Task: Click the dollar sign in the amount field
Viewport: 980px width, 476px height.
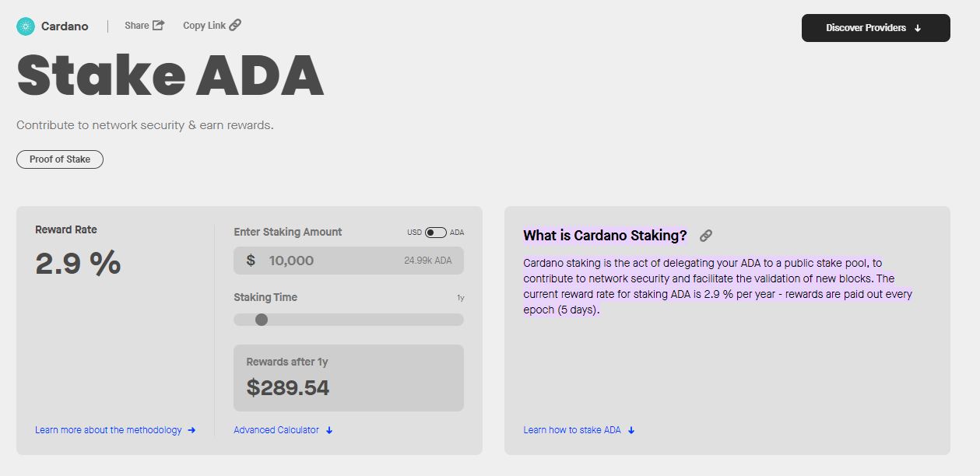Action: [251, 261]
